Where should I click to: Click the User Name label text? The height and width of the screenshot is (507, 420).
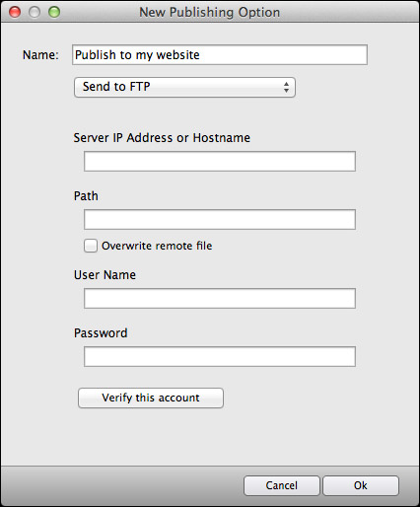pyautogui.click(x=105, y=275)
